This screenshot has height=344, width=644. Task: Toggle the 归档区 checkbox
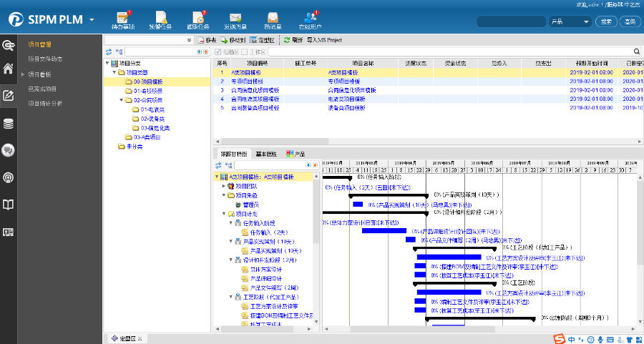pos(217,51)
